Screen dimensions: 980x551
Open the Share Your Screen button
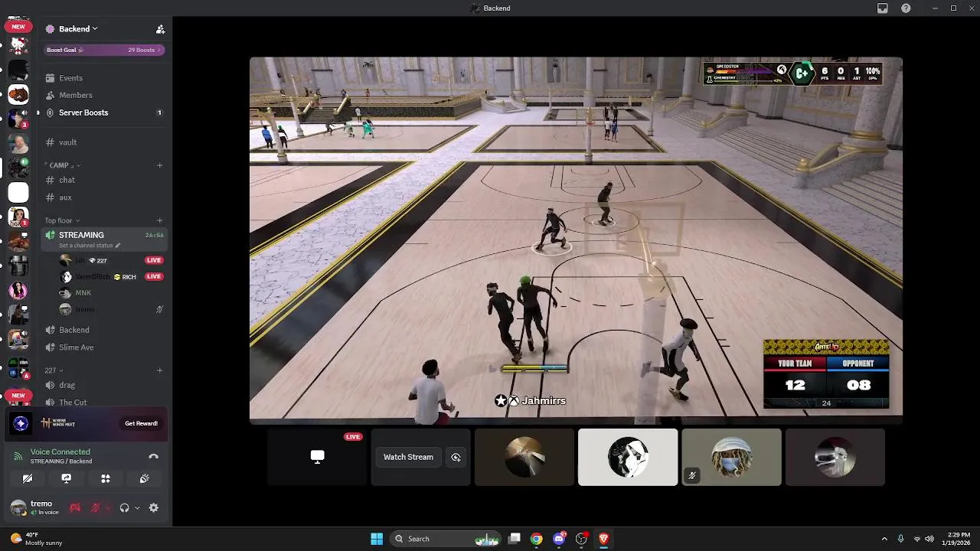pyautogui.click(x=67, y=478)
